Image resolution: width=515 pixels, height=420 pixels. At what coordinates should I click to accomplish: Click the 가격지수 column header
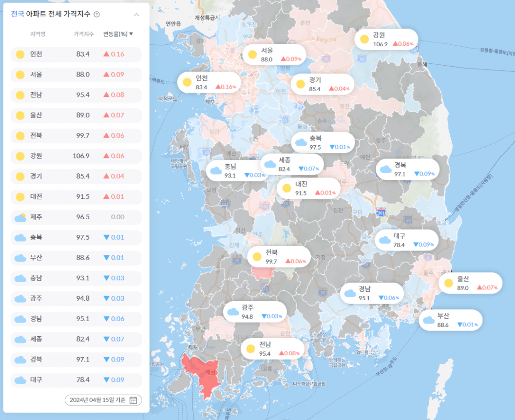84,34
